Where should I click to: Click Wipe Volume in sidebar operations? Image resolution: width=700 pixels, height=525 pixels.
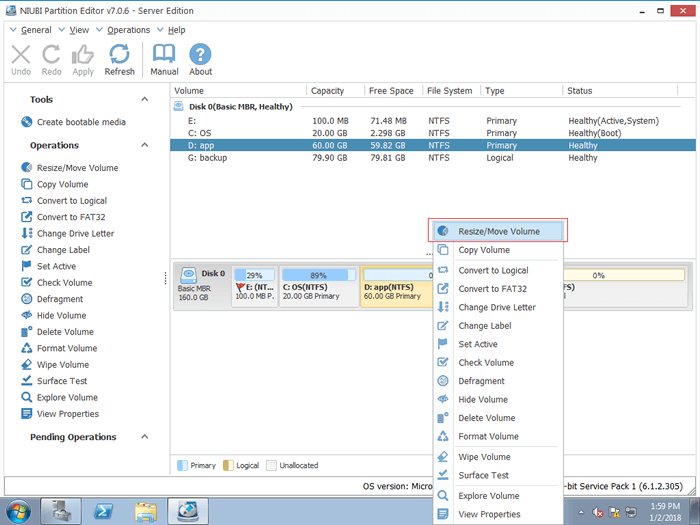coord(55,365)
